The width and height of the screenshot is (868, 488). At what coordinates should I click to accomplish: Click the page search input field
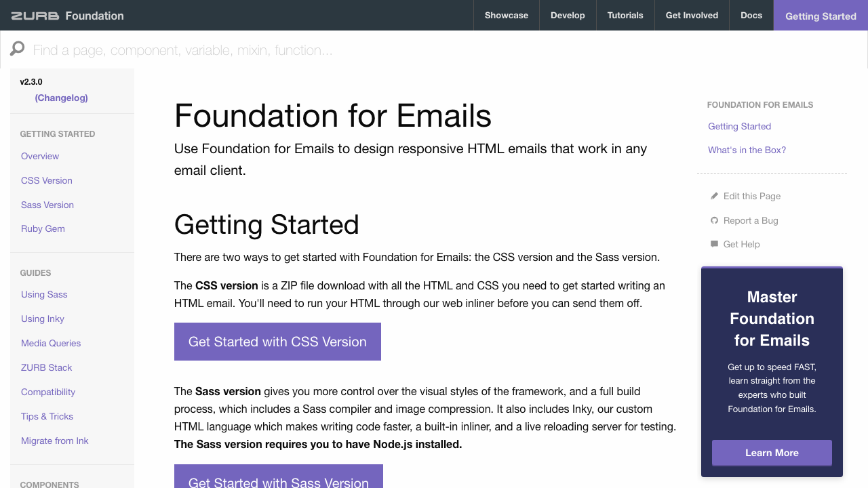tap(271, 49)
